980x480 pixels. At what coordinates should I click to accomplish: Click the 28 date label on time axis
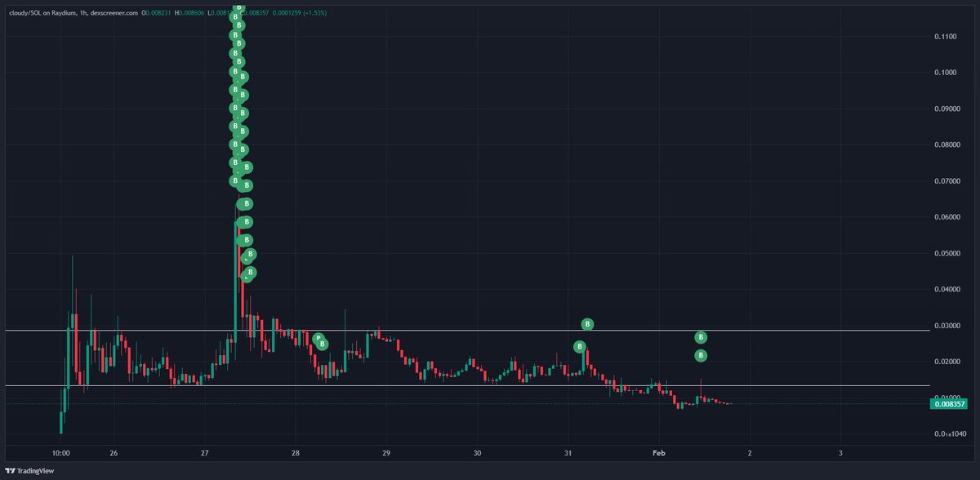296,451
